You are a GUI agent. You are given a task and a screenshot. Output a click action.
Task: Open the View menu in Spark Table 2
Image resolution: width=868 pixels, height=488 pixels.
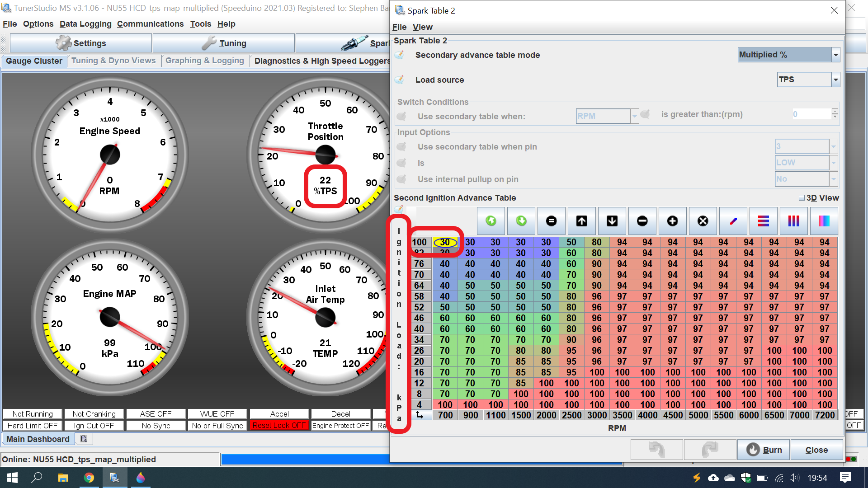[x=422, y=27]
